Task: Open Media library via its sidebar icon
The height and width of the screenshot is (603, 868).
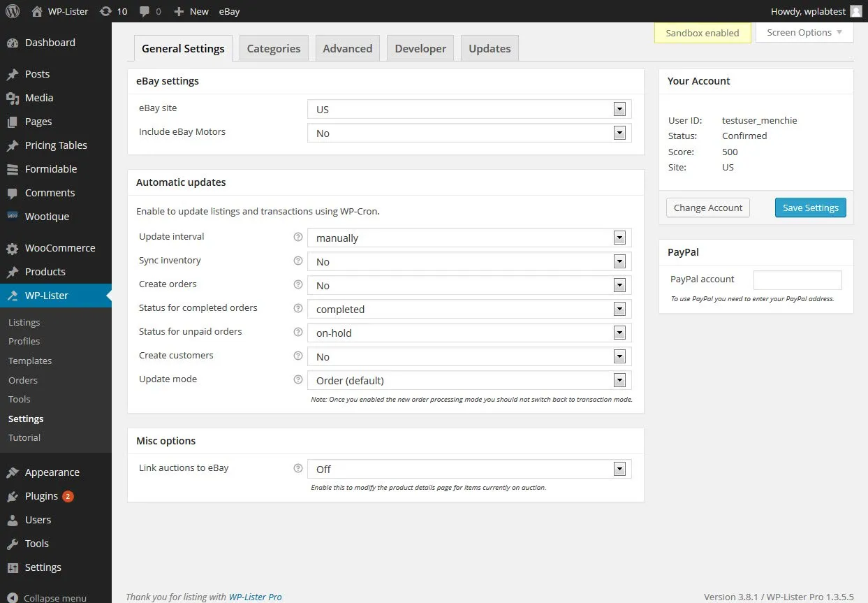Action: click(x=15, y=98)
